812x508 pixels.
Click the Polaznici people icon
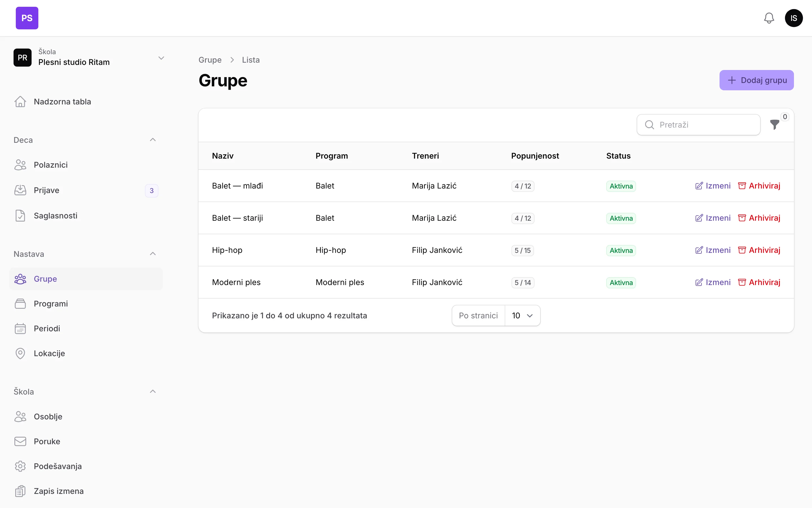coord(20,165)
